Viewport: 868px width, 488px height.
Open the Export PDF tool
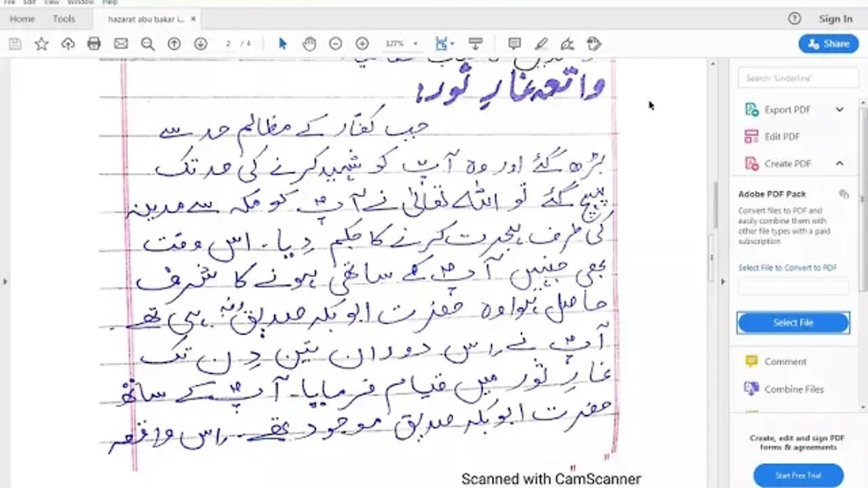(x=787, y=109)
